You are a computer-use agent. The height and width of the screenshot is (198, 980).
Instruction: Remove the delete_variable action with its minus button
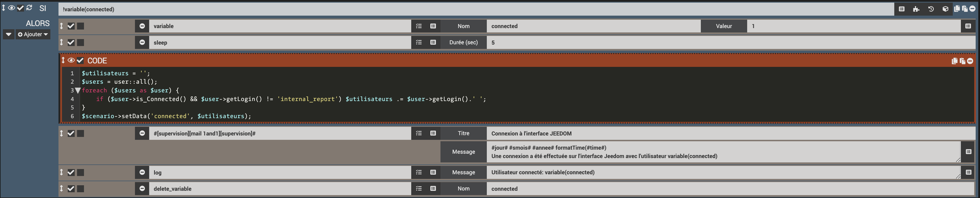tap(142, 188)
